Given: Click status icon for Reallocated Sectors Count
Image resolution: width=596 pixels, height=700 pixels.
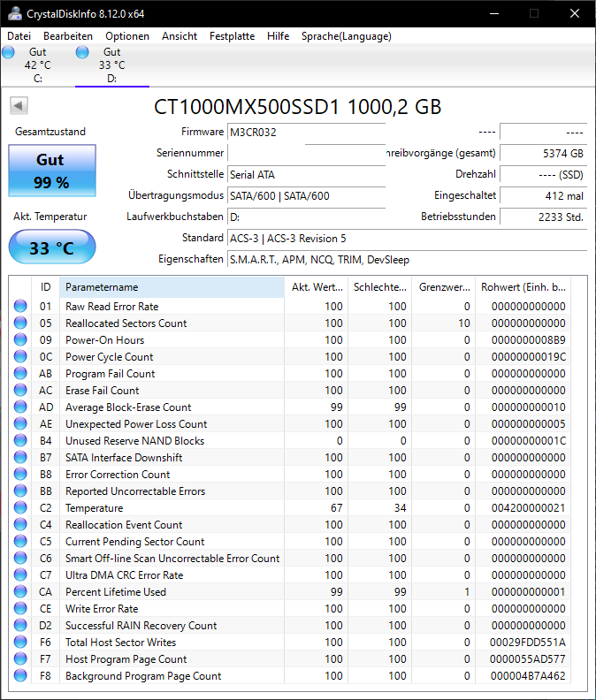Looking at the screenshot, I should tap(20, 323).
